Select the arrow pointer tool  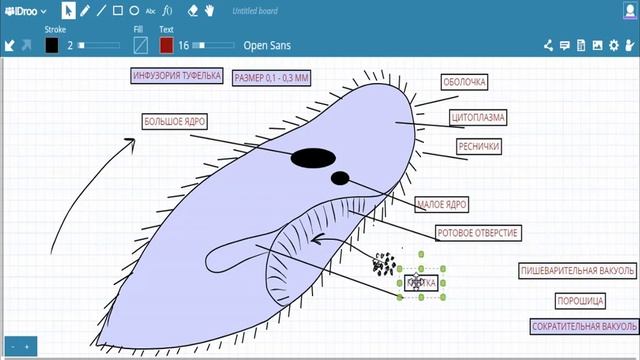[68, 11]
